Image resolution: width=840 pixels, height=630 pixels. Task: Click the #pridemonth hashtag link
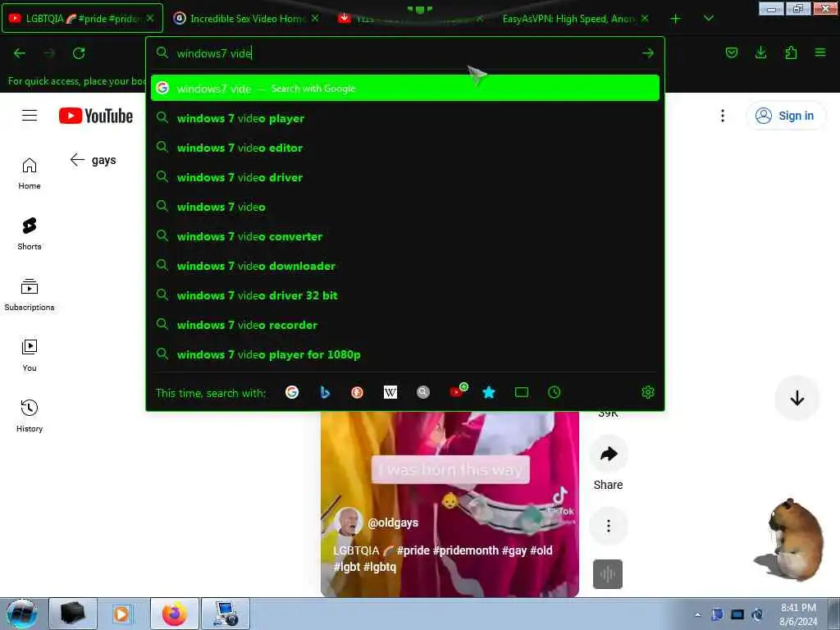tap(466, 550)
